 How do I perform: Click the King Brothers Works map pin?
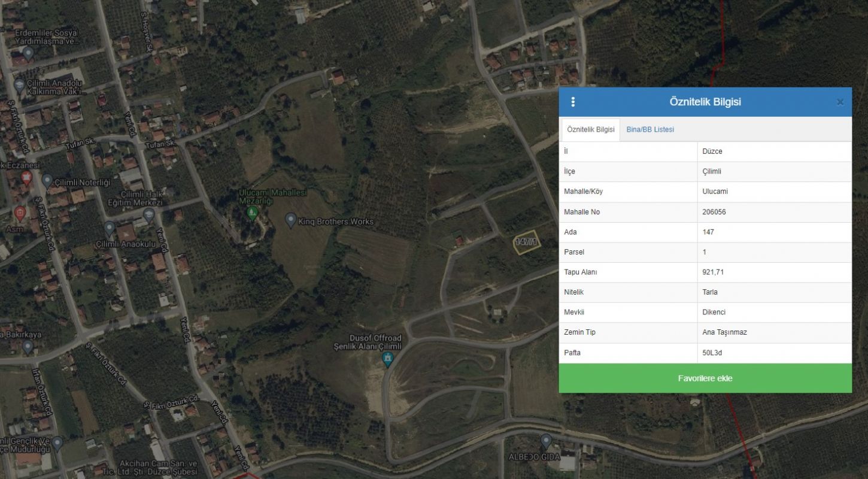[x=290, y=220]
